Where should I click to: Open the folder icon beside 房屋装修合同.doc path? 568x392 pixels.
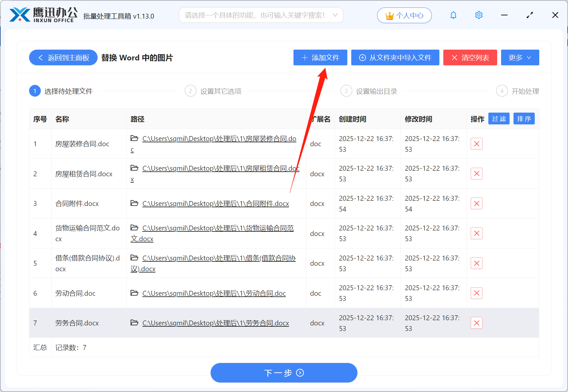[x=134, y=138]
